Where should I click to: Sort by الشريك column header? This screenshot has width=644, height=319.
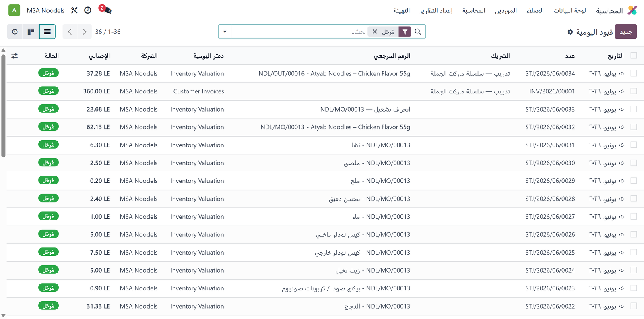(x=500, y=56)
